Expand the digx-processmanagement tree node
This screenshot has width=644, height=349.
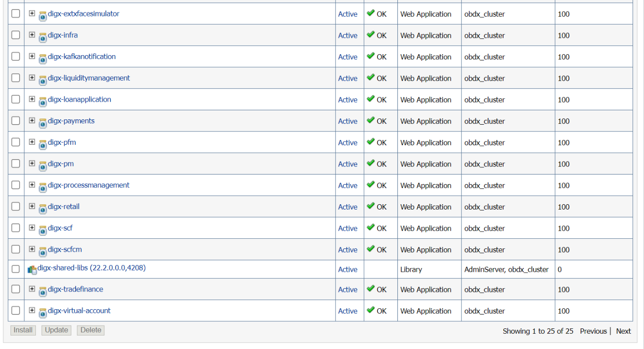click(32, 185)
